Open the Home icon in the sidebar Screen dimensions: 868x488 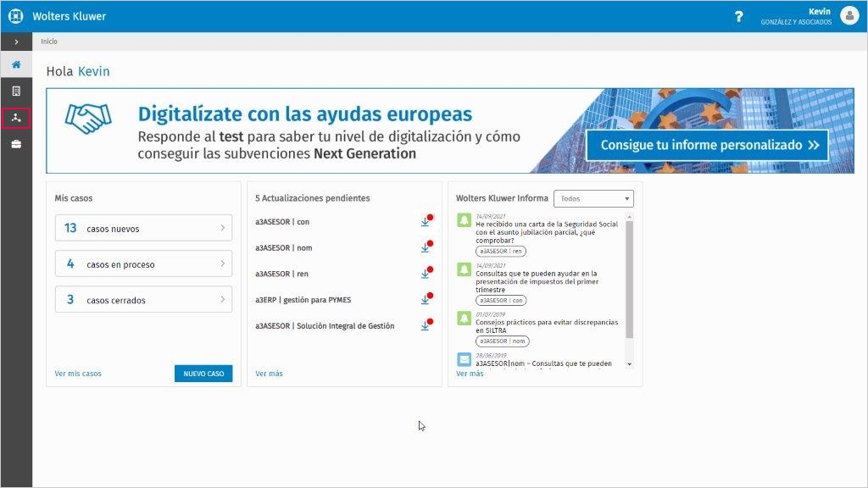pyautogui.click(x=16, y=64)
